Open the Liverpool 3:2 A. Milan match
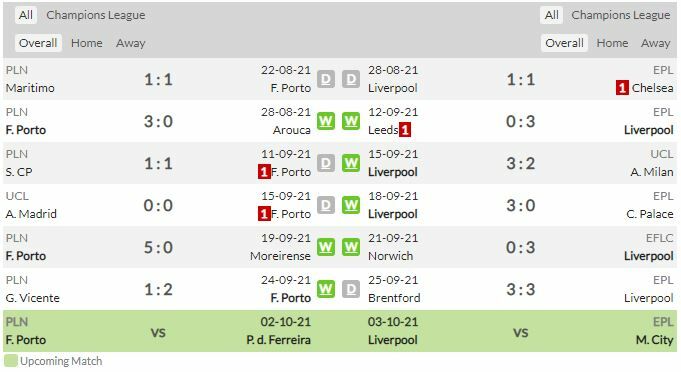681x372 pixels. pos(521,163)
